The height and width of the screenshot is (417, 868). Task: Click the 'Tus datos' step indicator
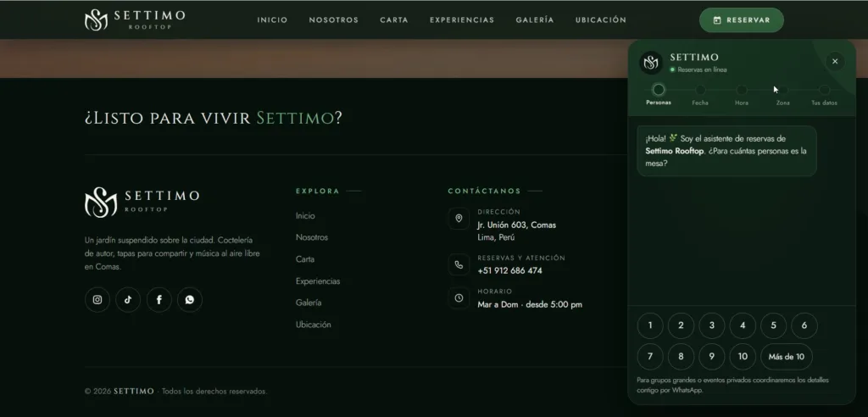coord(824,95)
